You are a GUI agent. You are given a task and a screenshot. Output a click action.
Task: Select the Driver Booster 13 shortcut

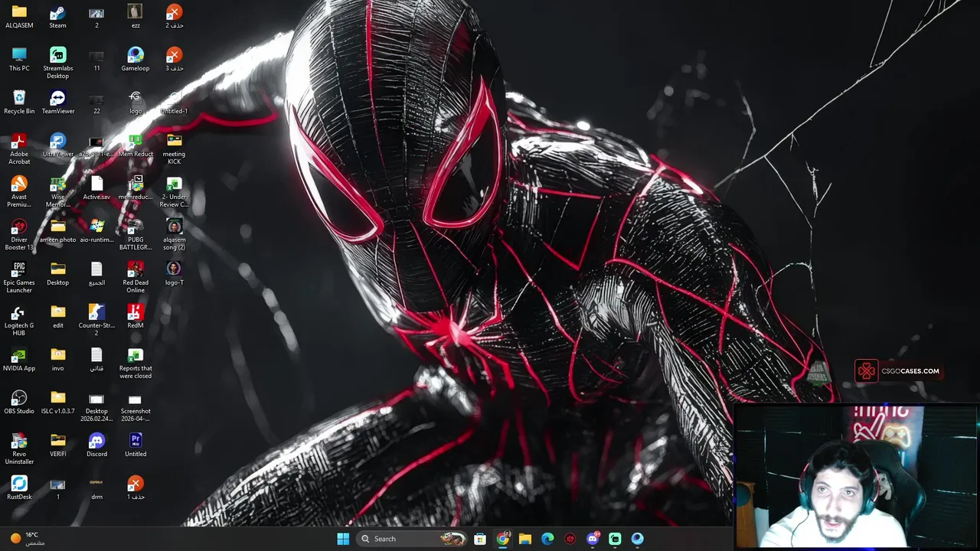pyautogui.click(x=19, y=234)
